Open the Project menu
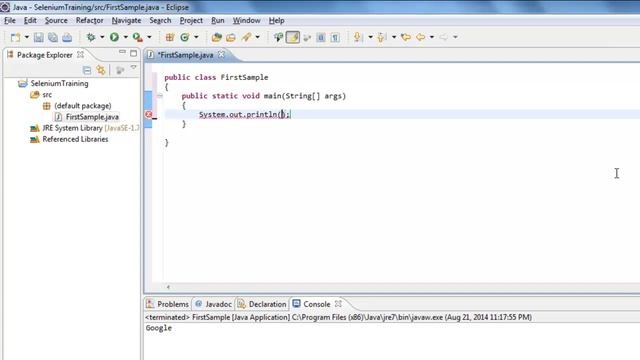Image resolution: width=640 pixels, height=360 pixels. tap(191, 20)
